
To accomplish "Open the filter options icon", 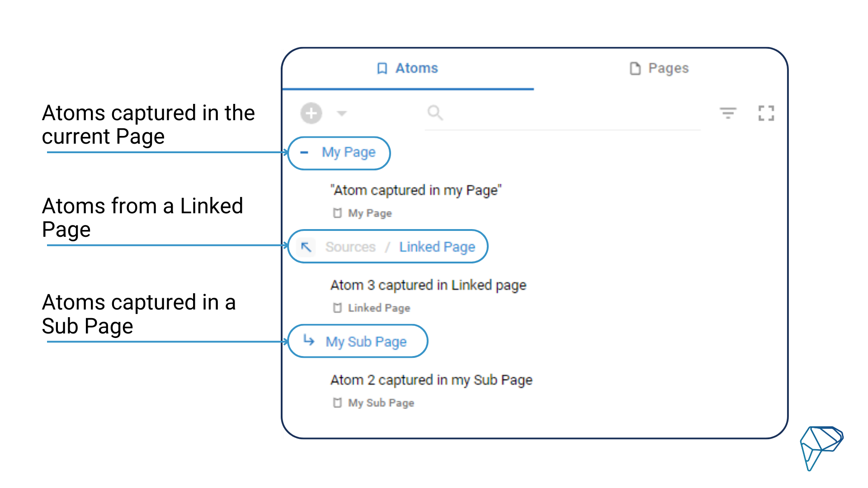I will click(728, 113).
